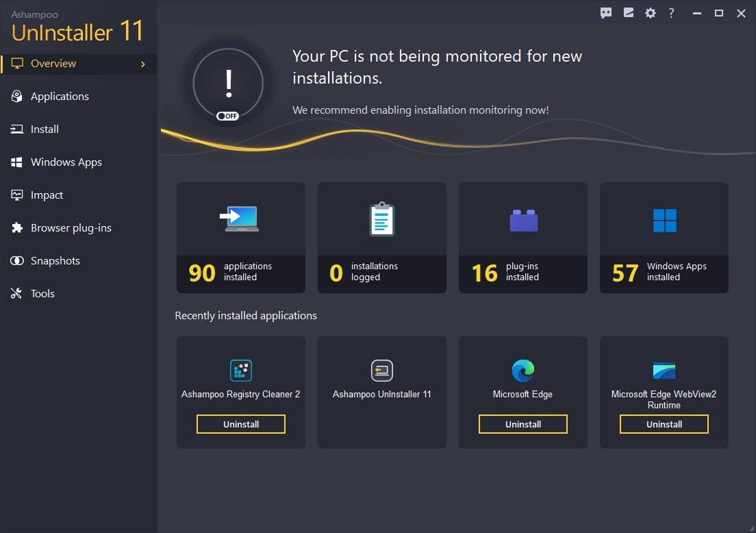Click the Ashampoo Registry Cleaner 2 name
This screenshot has width=756, height=533.
coord(240,395)
